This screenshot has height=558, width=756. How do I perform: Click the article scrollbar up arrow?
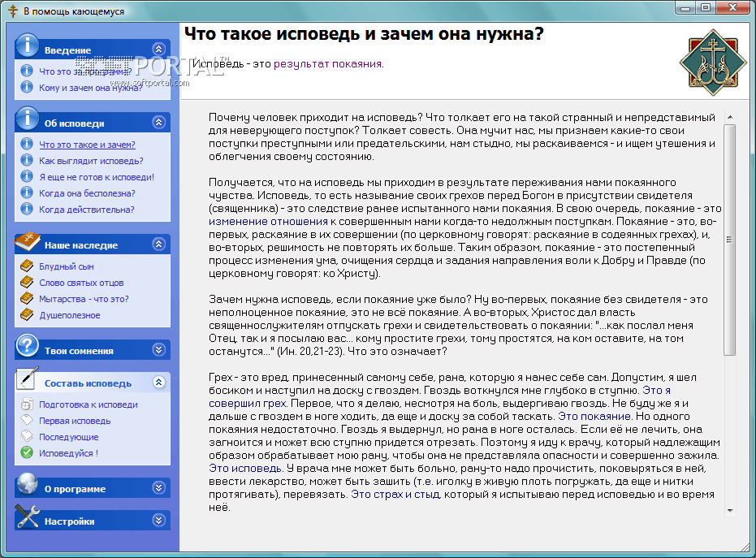pos(730,117)
